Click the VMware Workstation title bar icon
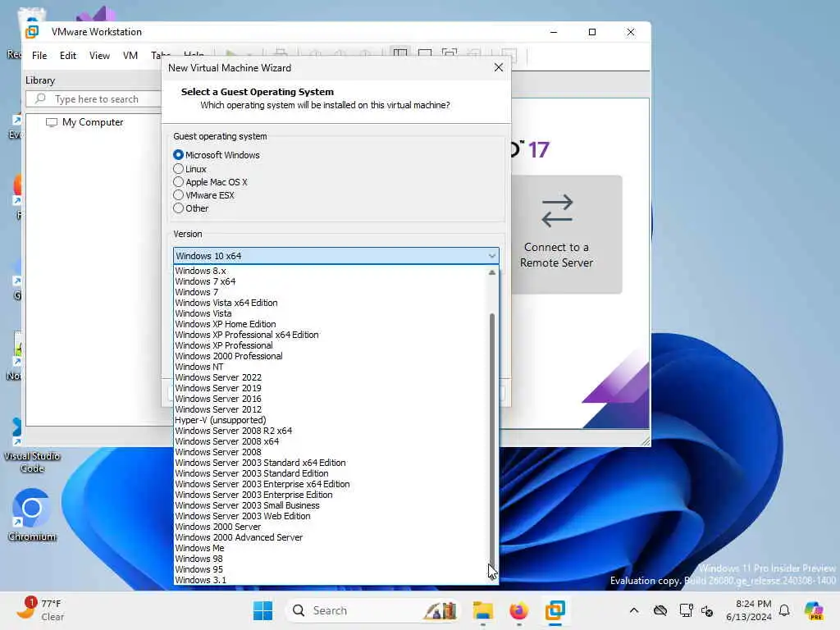This screenshot has width=840, height=630. point(32,32)
